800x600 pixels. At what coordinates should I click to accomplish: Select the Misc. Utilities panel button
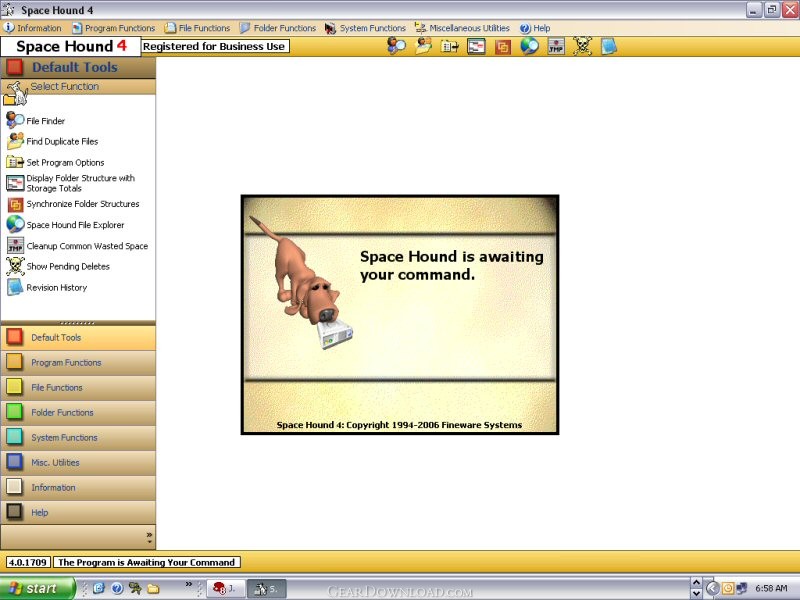coord(78,462)
